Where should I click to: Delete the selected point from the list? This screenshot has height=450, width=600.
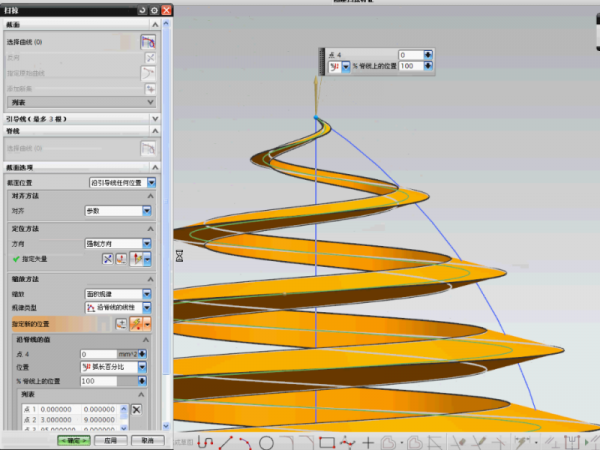tap(137, 410)
